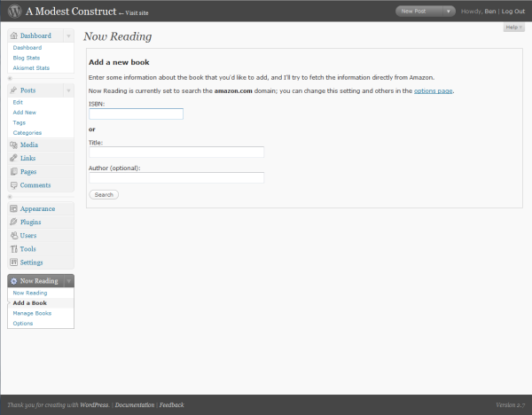Click the Posts pushpin icon

pos(14,90)
